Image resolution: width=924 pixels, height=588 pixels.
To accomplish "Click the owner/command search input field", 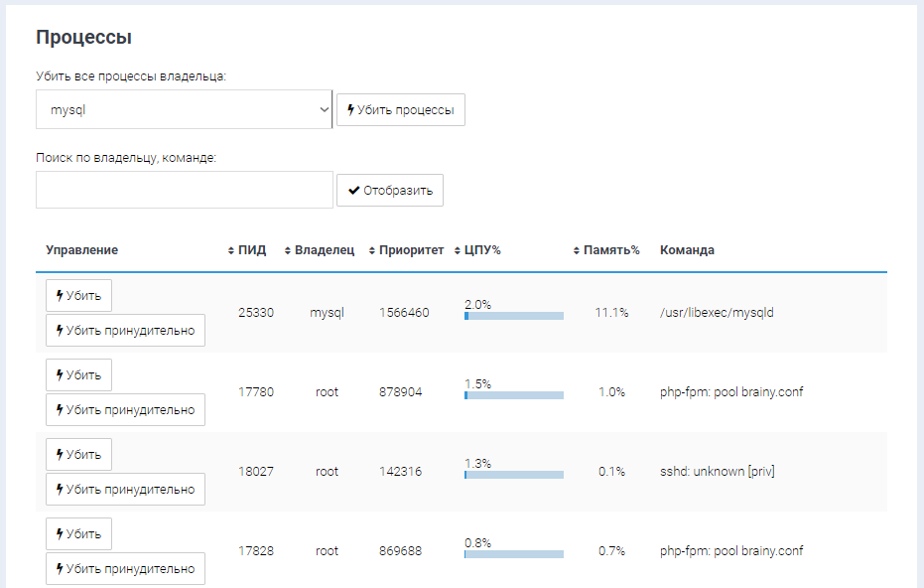I will [x=184, y=190].
